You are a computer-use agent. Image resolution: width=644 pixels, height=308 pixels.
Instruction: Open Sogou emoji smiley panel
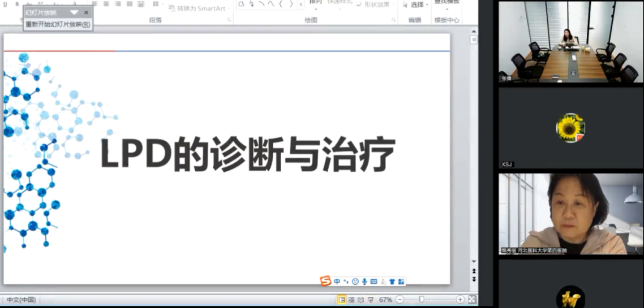pos(355,281)
